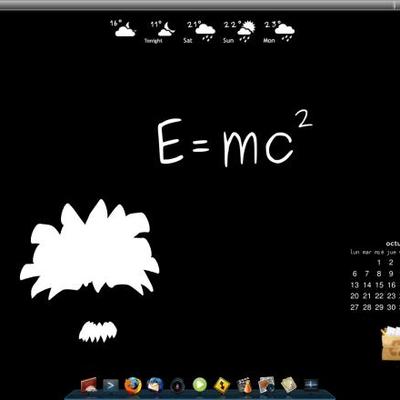Click calendar date 16
The width and height of the screenshot is (400, 400).
coord(391,285)
